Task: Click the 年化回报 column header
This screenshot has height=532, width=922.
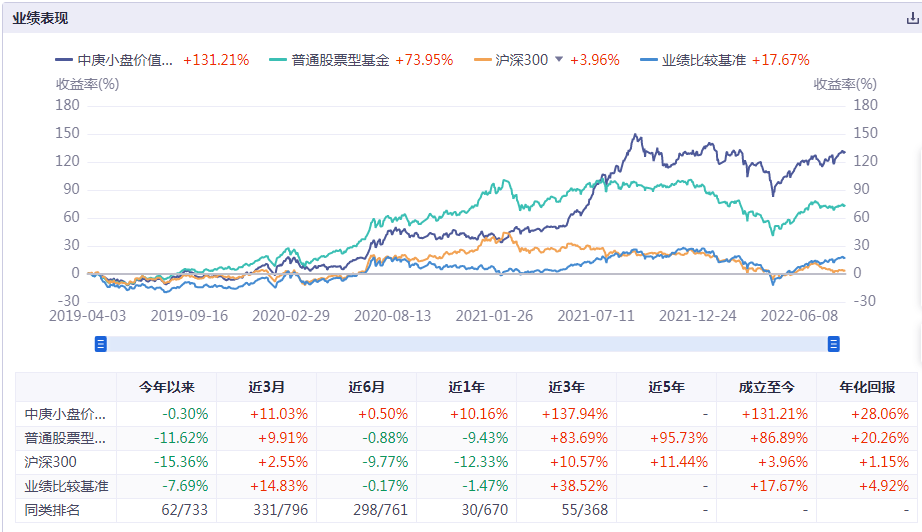Action: click(x=866, y=387)
